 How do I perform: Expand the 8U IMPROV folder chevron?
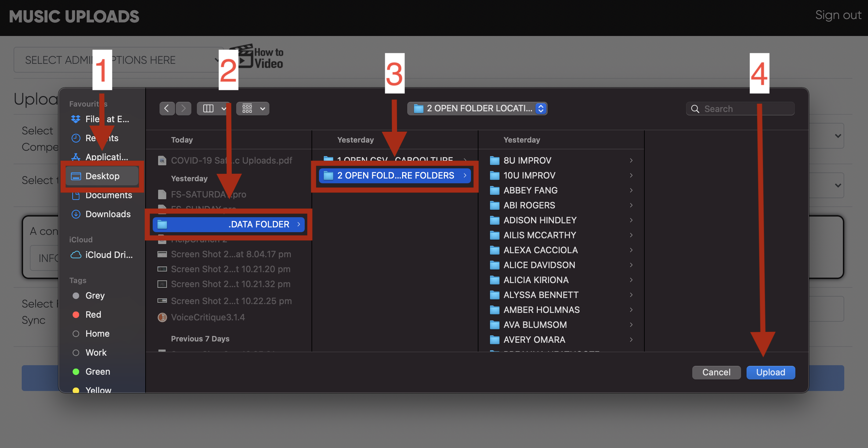point(631,161)
